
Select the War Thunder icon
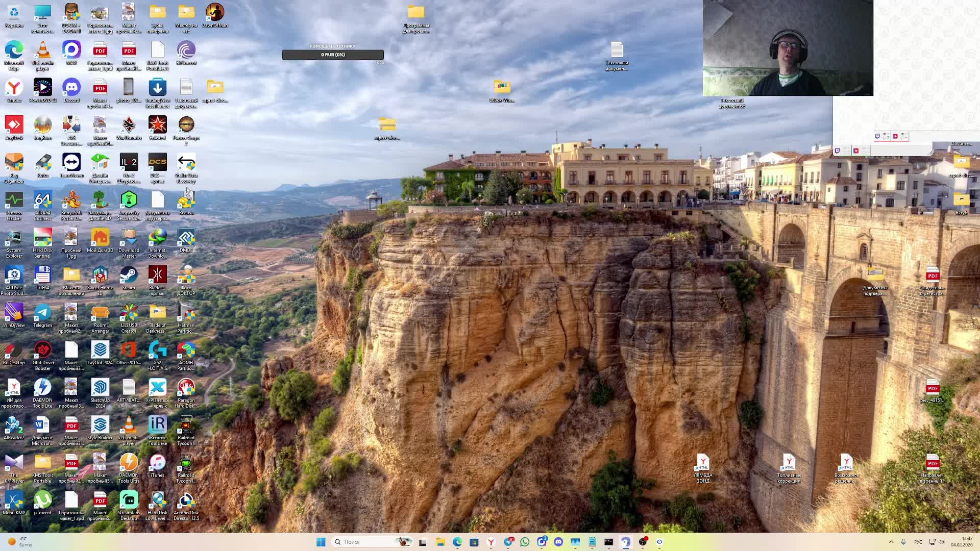pos(129,127)
